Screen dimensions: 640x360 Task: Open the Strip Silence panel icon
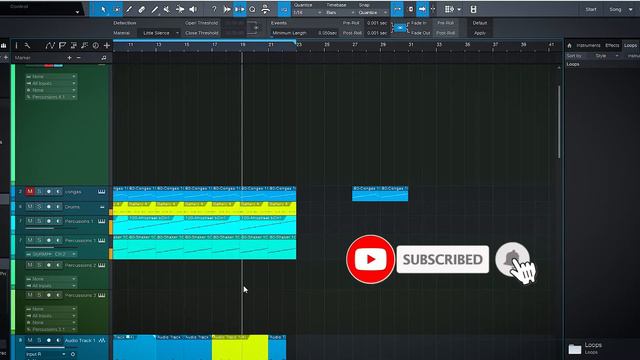point(240,9)
